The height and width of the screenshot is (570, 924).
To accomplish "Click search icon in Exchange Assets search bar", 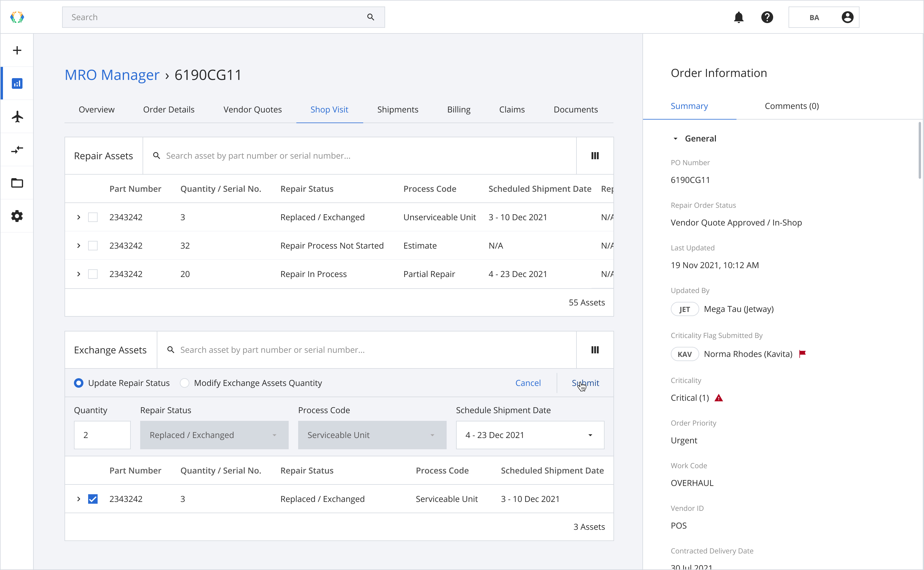I will (x=171, y=350).
